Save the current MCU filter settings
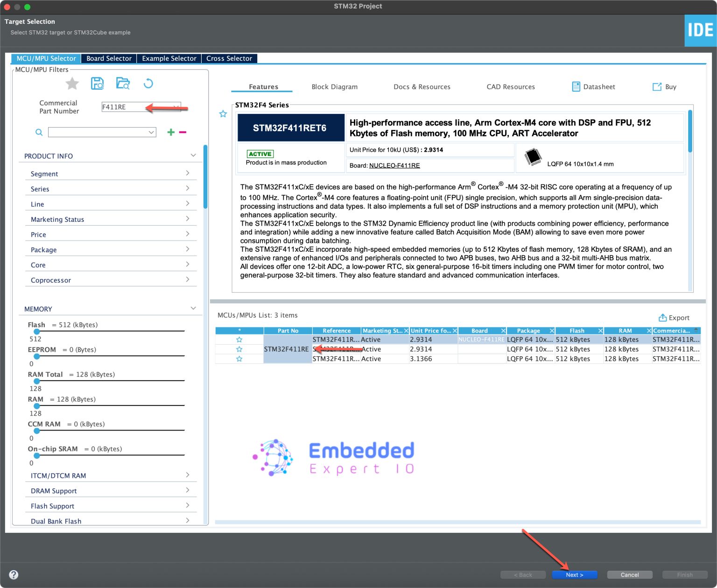 (97, 83)
